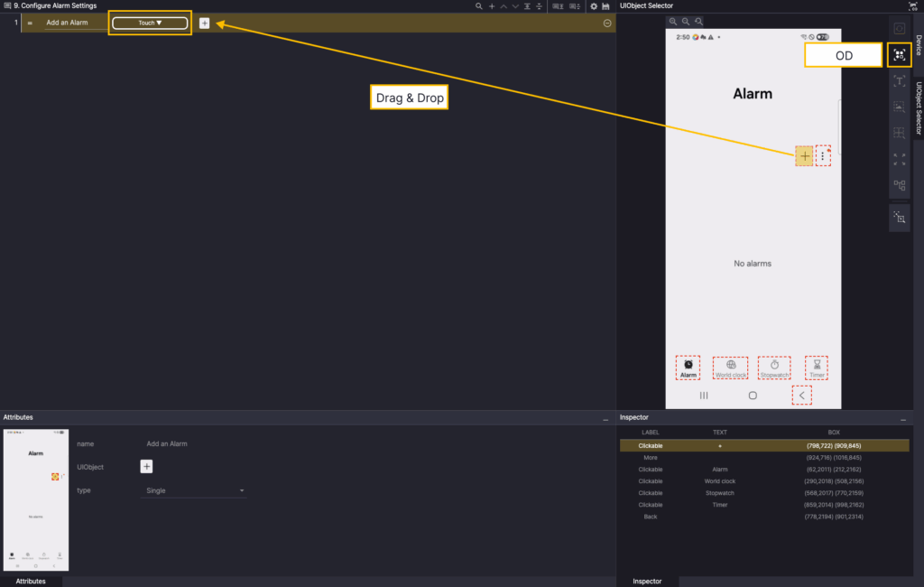Select the text recognition tool in sidebar

point(899,81)
